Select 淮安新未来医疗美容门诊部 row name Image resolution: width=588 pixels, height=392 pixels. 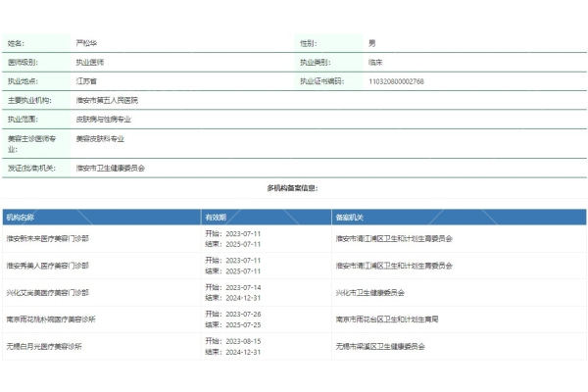(x=48, y=238)
